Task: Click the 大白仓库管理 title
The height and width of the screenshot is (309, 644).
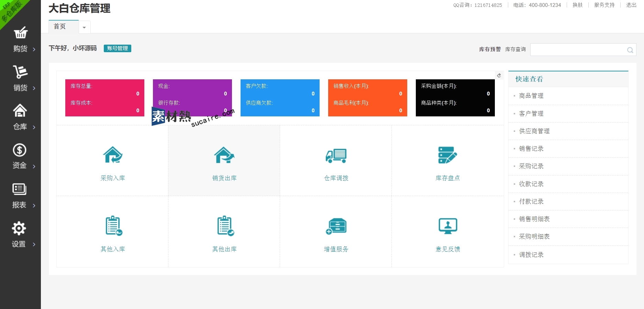Action: tap(79, 8)
